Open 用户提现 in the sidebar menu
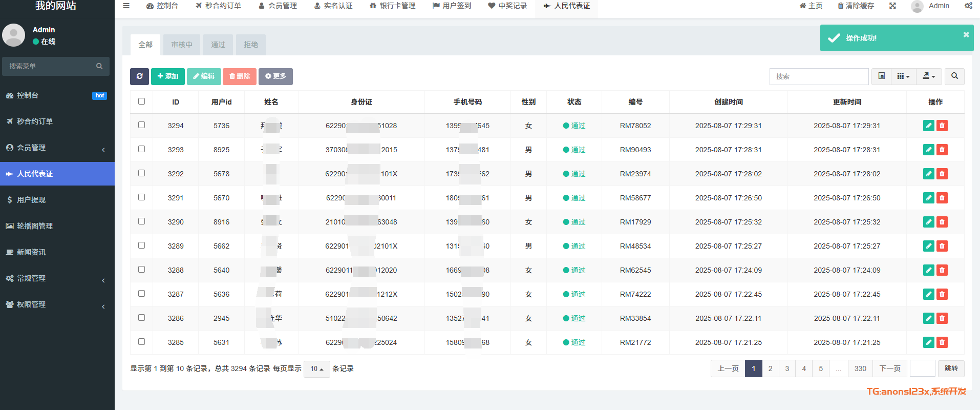 [31, 200]
